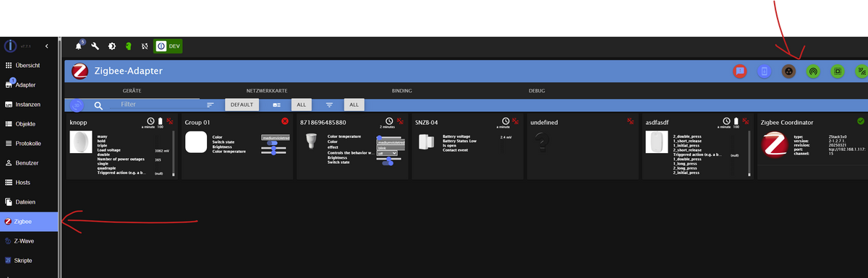Image resolution: width=868 pixels, height=278 pixels.
Task: Open the notifications bell icon
Action: coord(79,45)
